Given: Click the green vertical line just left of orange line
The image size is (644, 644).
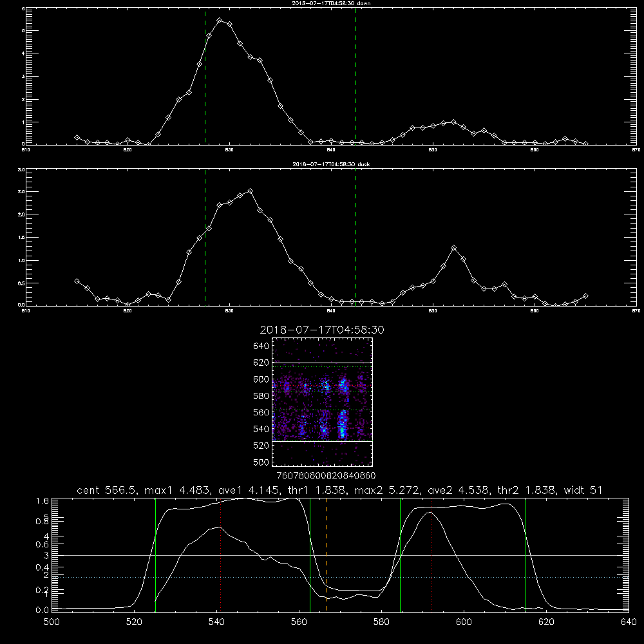Looking at the screenshot, I should click(310, 554).
